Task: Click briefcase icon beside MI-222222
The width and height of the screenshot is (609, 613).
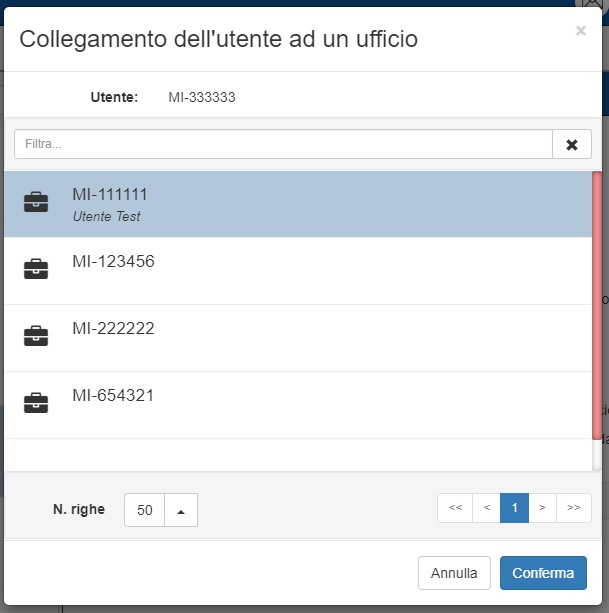Action: [36, 336]
